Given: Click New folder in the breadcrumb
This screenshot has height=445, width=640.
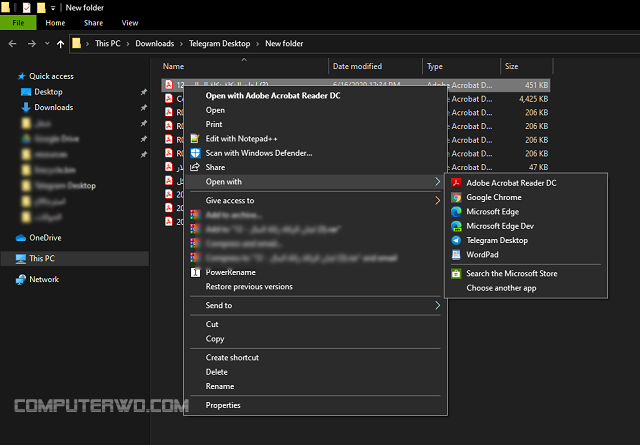Looking at the screenshot, I should coord(284,43).
